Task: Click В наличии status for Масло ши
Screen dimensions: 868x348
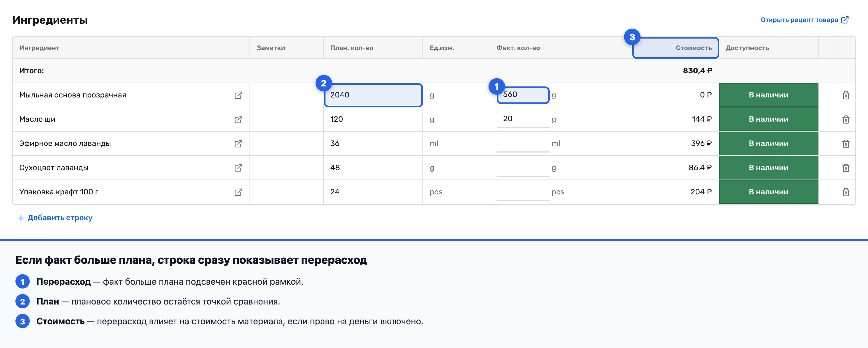Action: tap(769, 119)
